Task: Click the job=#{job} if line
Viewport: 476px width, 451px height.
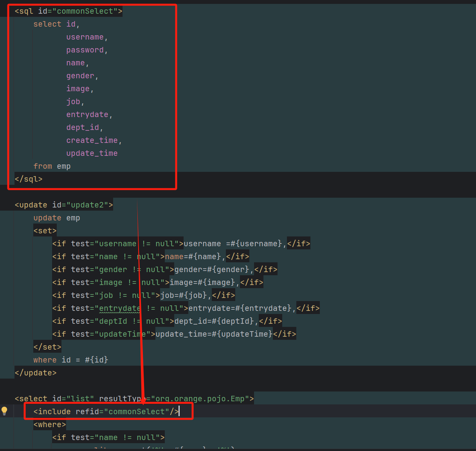Action: pyautogui.click(x=144, y=295)
